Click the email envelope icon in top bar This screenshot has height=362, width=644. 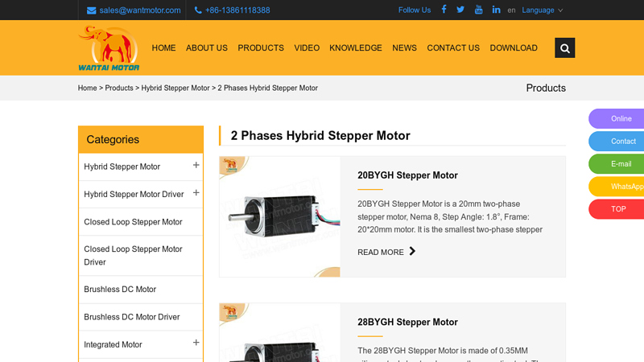[x=91, y=10]
